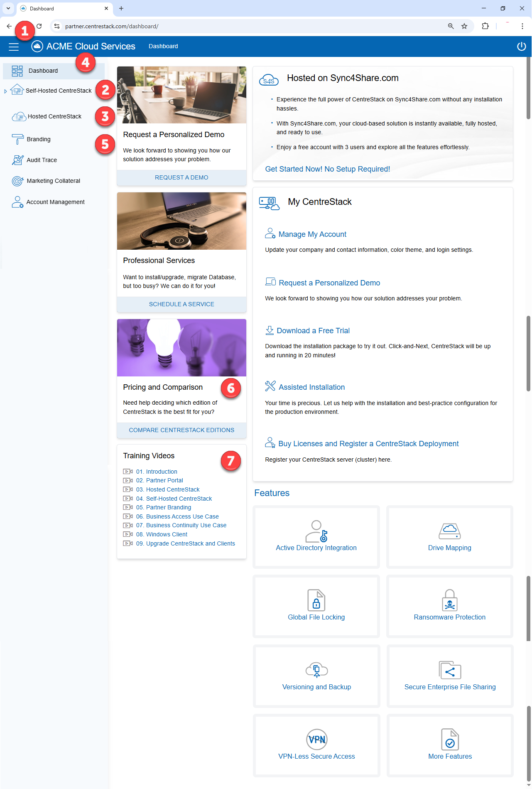
Task: Click the VPN-Less Secure Access icon
Action: (316, 740)
